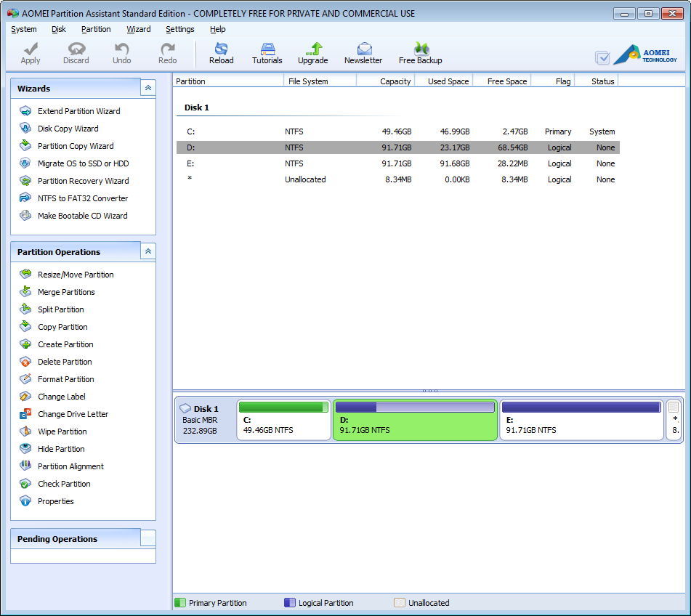This screenshot has width=691, height=616.
Task: Select the C: 49.46GB block in disk map
Action: click(x=284, y=420)
